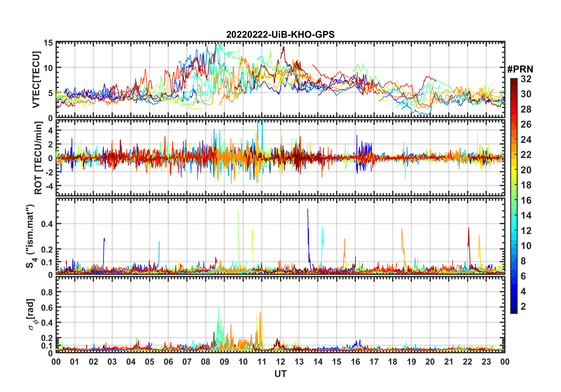Click the ROT [TECU/min] y-axis label
The width and height of the screenshot is (561, 392).
[x=38, y=158]
